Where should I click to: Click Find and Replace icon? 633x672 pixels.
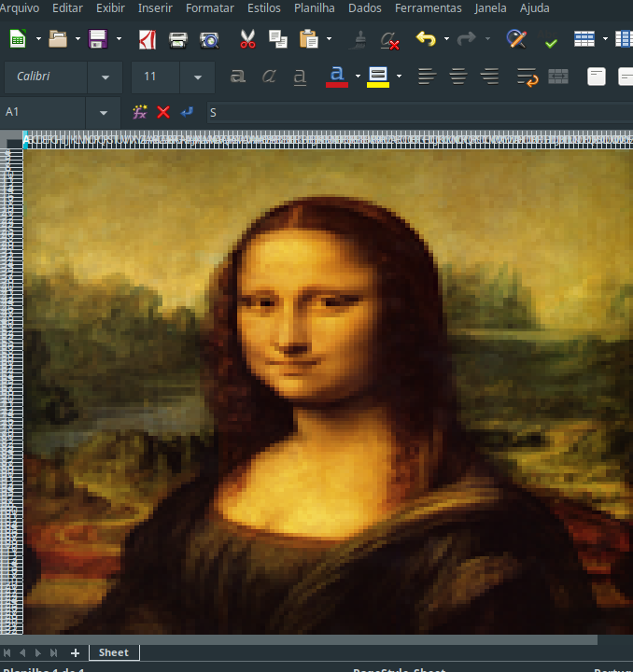click(x=516, y=39)
